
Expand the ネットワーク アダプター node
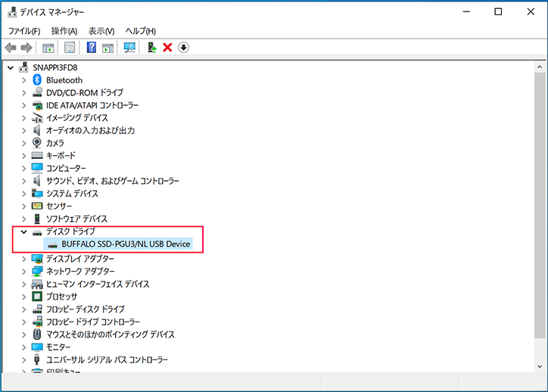23,271
